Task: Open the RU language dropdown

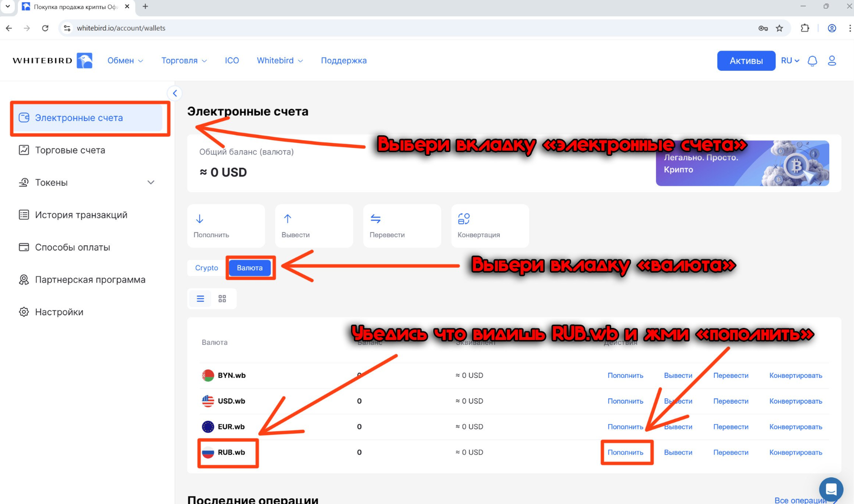Action: pos(790,61)
